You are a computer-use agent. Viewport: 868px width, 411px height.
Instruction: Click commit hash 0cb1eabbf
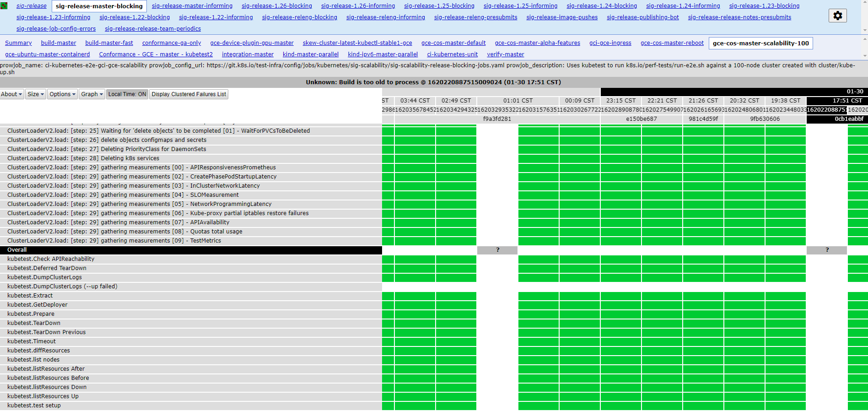click(x=837, y=119)
